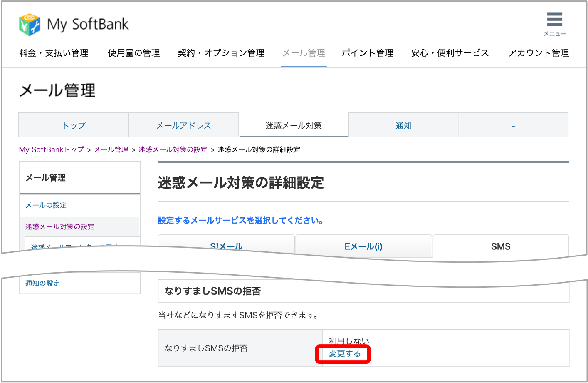
Task: Select 契約・オプション管理 navigation item
Action: (221, 53)
